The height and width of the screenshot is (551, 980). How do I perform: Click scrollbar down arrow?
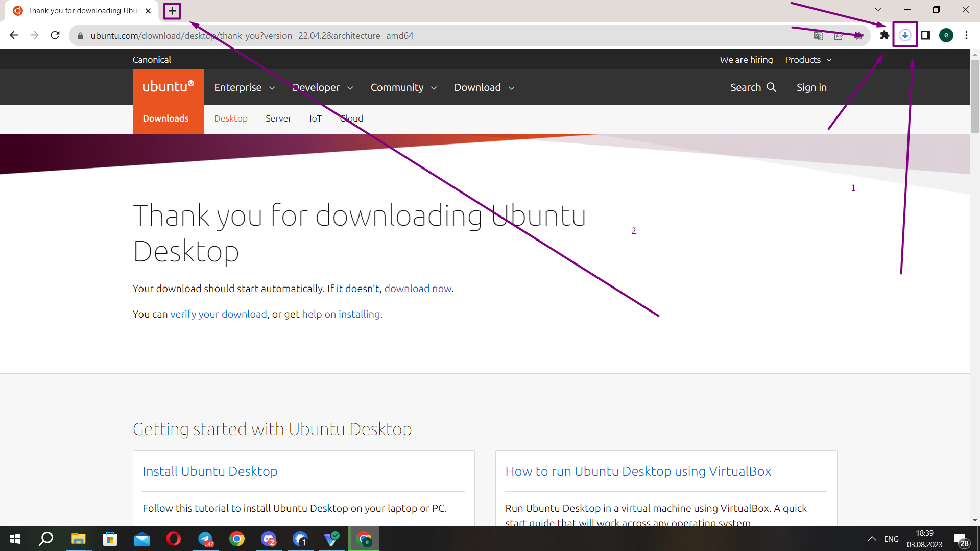point(975,520)
